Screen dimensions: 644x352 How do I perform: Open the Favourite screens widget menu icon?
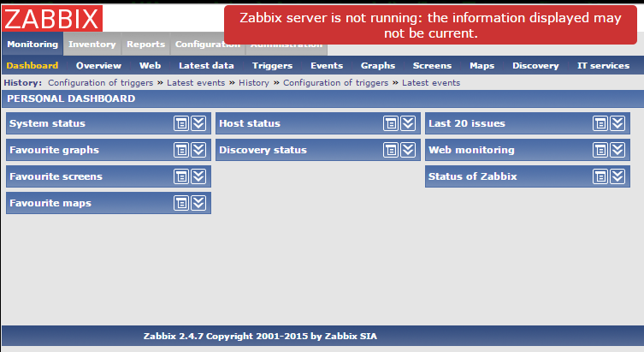tap(181, 176)
